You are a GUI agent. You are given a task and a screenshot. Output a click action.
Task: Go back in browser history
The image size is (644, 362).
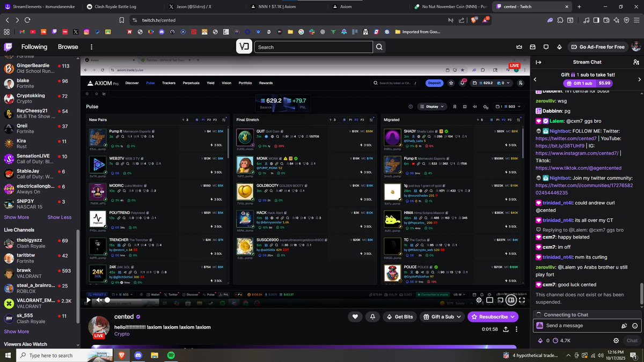click(8, 20)
